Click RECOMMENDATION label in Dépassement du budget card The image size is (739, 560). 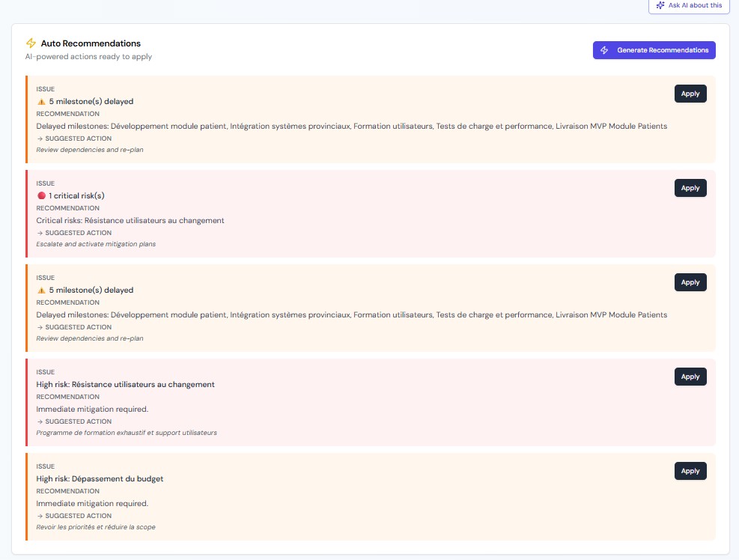[68, 491]
